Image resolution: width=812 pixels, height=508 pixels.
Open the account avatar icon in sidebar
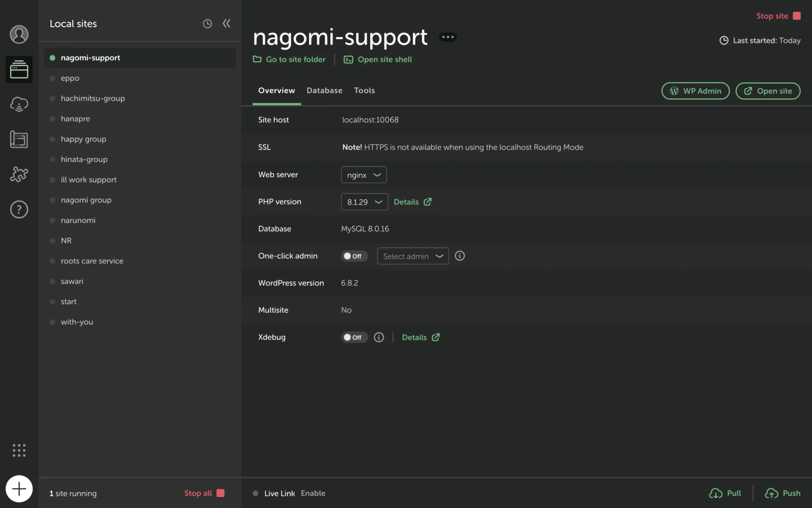point(19,34)
